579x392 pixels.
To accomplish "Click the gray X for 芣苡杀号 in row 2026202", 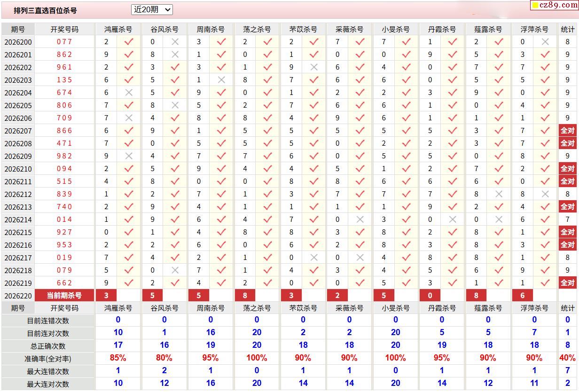I will coord(314,67).
